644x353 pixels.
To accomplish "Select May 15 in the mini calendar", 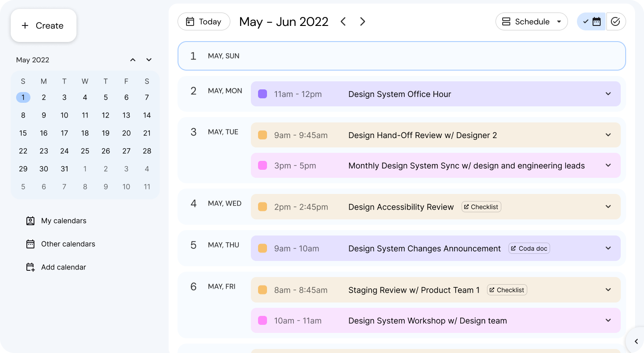I will (x=23, y=133).
